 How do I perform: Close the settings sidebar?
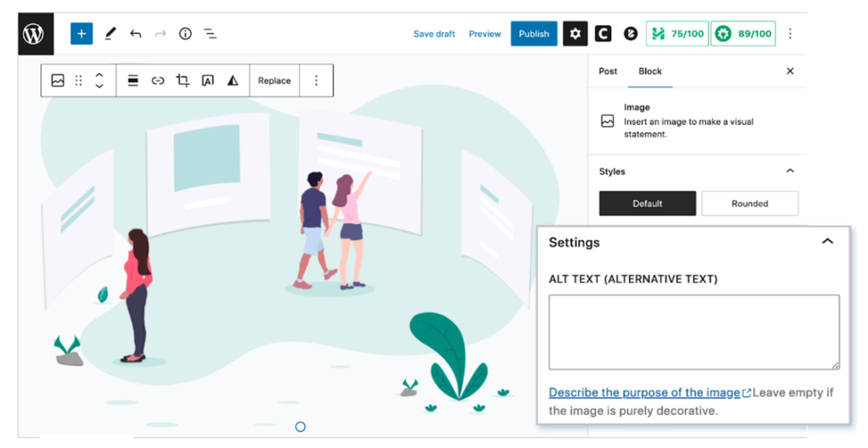pyautogui.click(x=790, y=71)
